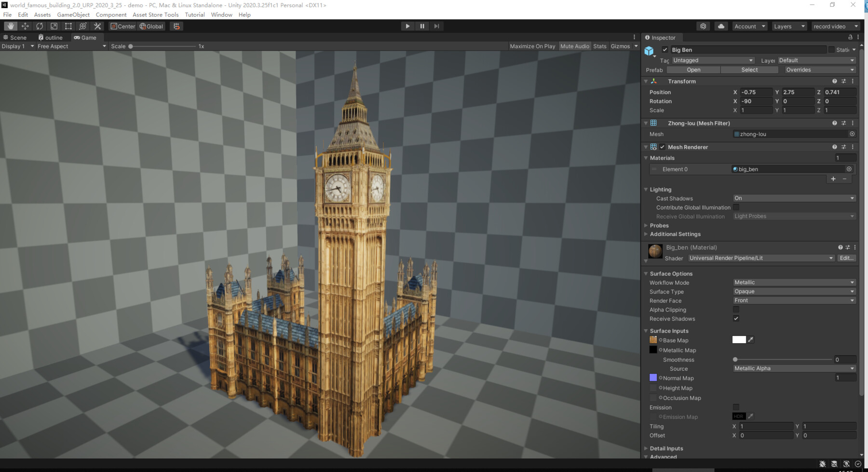Click the white Base Map color swatch
Image resolution: width=868 pixels, height=472 pixels.
click(739, 340)
